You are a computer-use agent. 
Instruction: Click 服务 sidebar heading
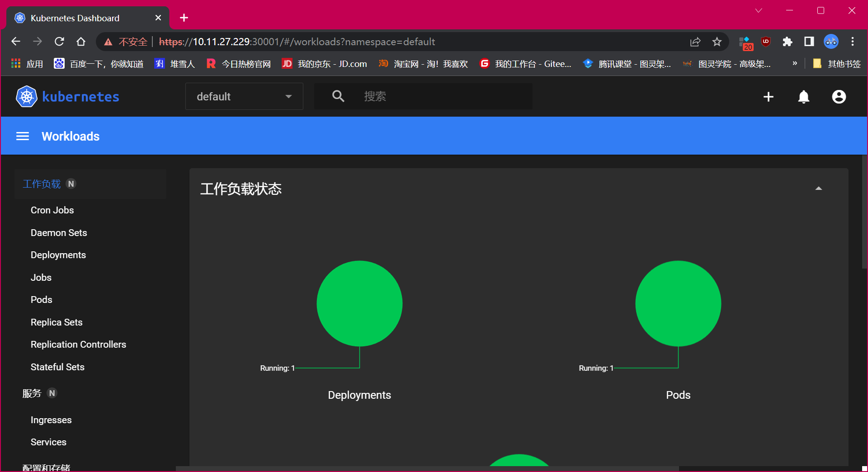click(32, 393)
